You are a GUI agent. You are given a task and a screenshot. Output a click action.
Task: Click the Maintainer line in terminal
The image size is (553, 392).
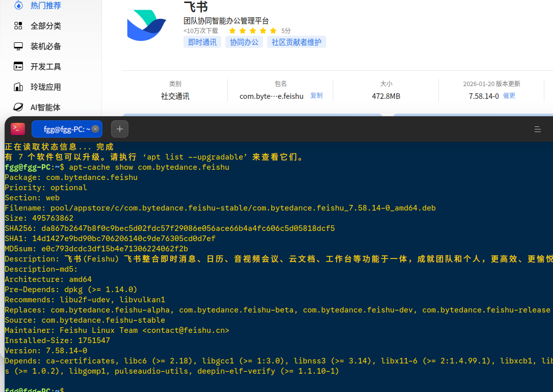pyautogui.click(x=117, y=330)
